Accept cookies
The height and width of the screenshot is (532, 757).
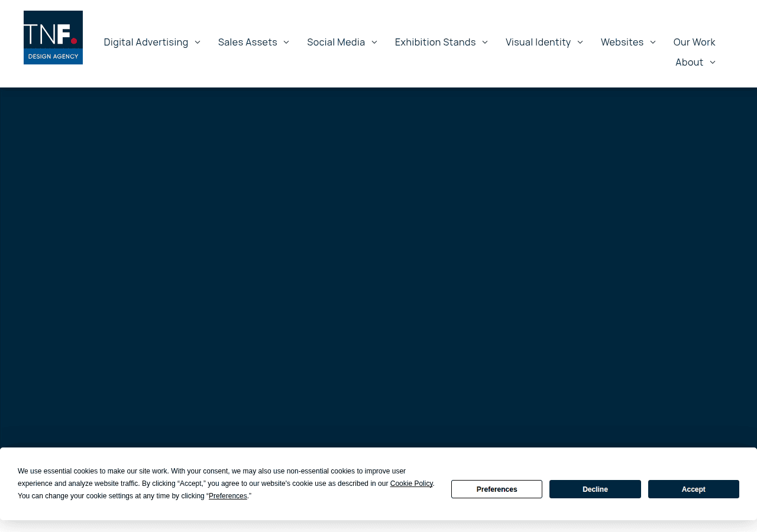pos(694,489)
